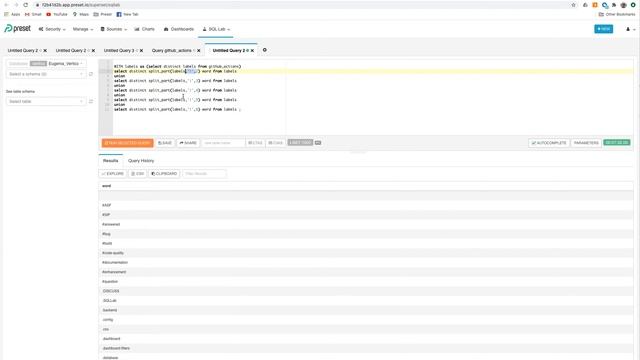640x360 pixels.
Task: Save the query
Action: pyautogui.click(x=165, y=143)
